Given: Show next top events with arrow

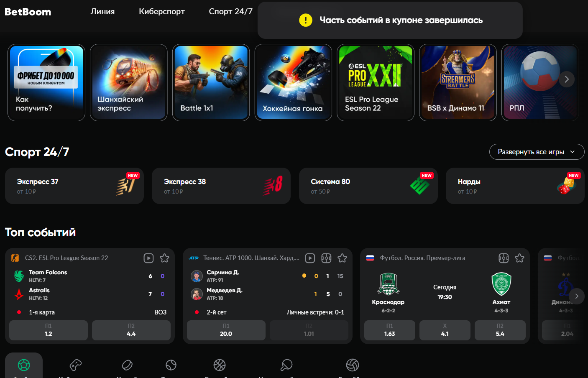Looking at the screenshot, I should 577,296.
